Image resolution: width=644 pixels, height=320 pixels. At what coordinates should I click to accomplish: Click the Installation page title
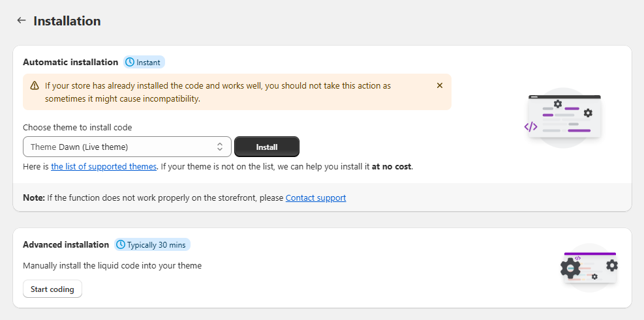67,21
